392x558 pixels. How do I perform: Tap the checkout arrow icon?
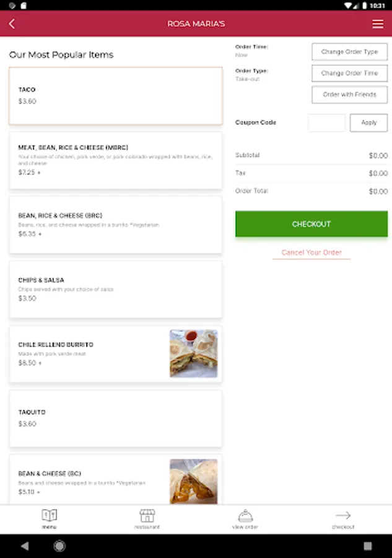pyautogui.click(x=342, y=516)
